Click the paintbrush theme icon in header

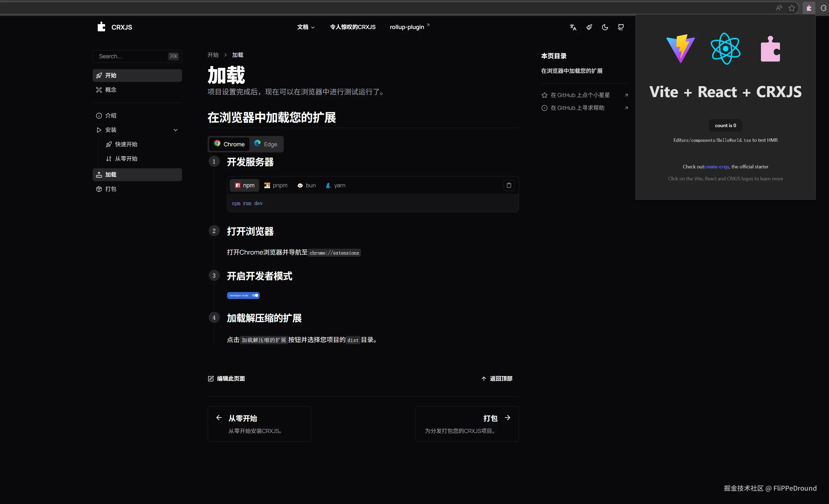click(589, 27)
